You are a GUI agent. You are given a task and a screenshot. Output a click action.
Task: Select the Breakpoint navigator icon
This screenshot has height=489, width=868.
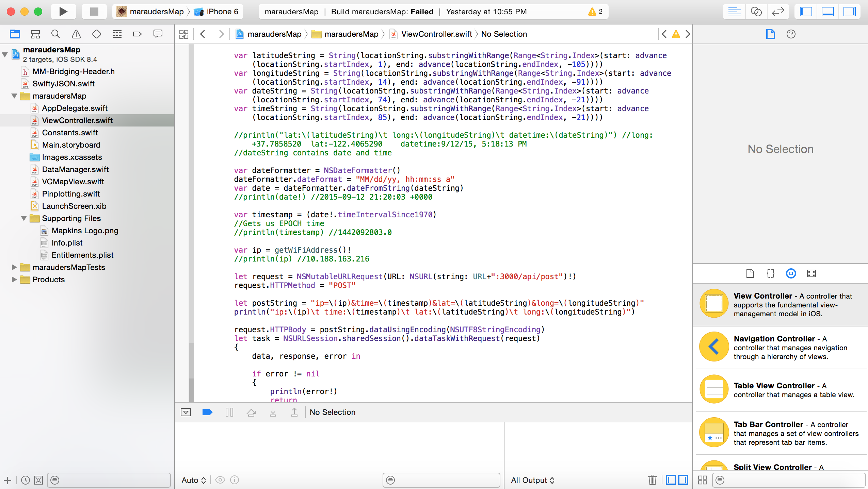[x=137, y=34]
